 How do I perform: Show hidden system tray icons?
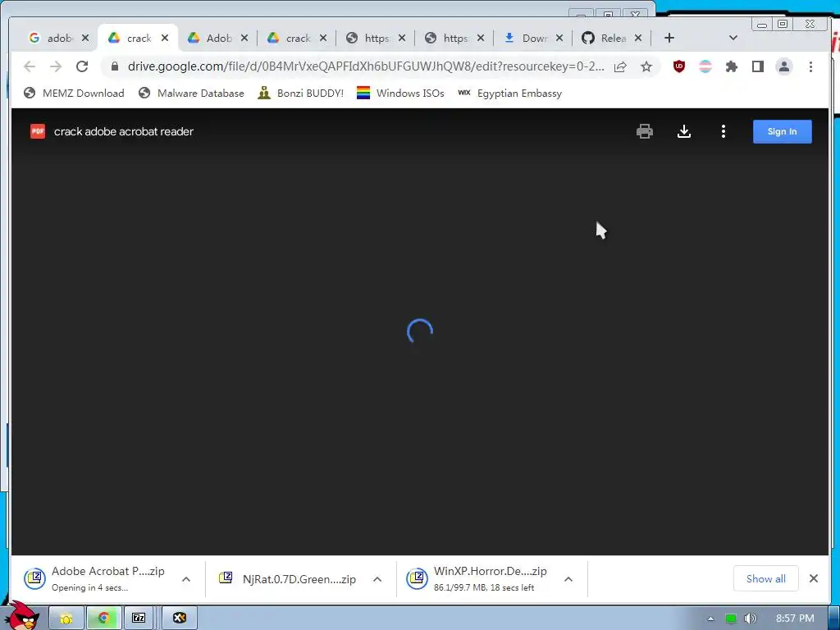pos(710,619)
